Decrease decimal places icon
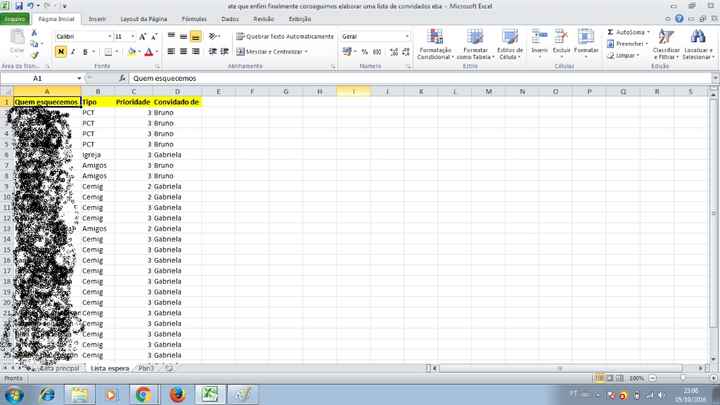Image resolution: width=720 pixels, height=405 pixels. point(406,52)
